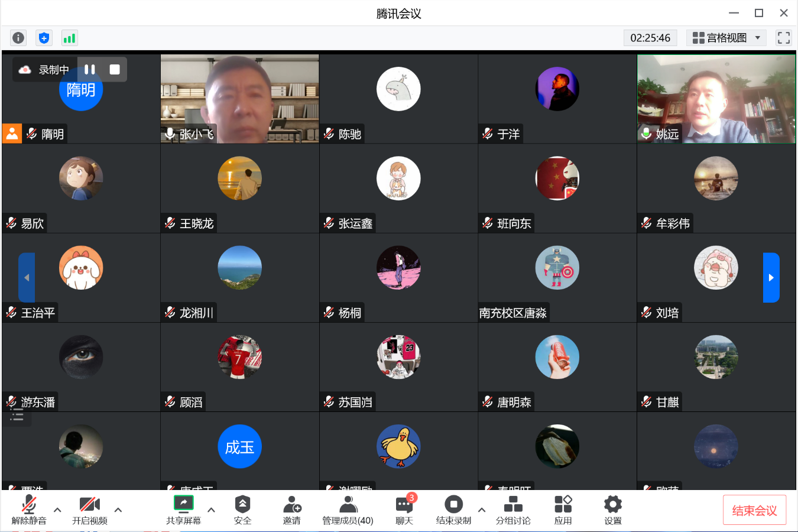Expand the share screen options arrow
The width and height of the screenshot is (798, 532).
(x=211, y=510)
